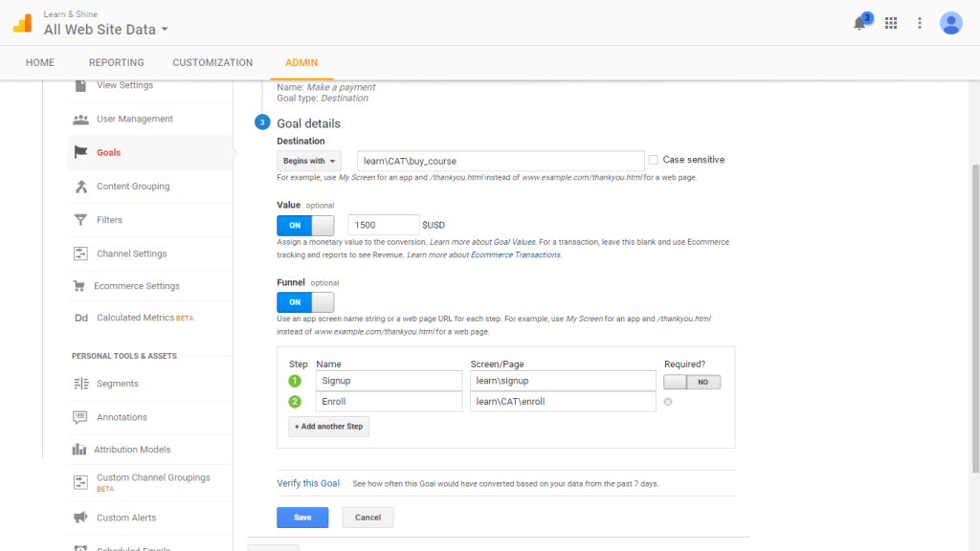Click the Segments icon
980x551 pixels.
[81, 384]
